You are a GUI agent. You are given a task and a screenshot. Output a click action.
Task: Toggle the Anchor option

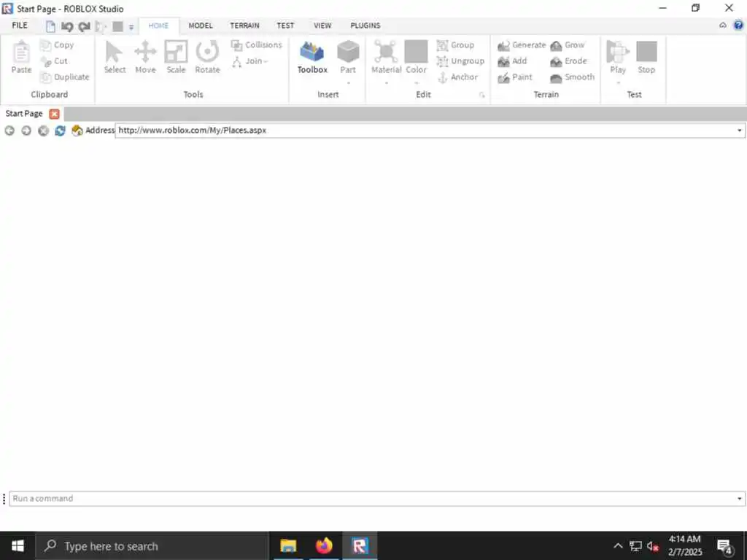(x=457, y=77)
